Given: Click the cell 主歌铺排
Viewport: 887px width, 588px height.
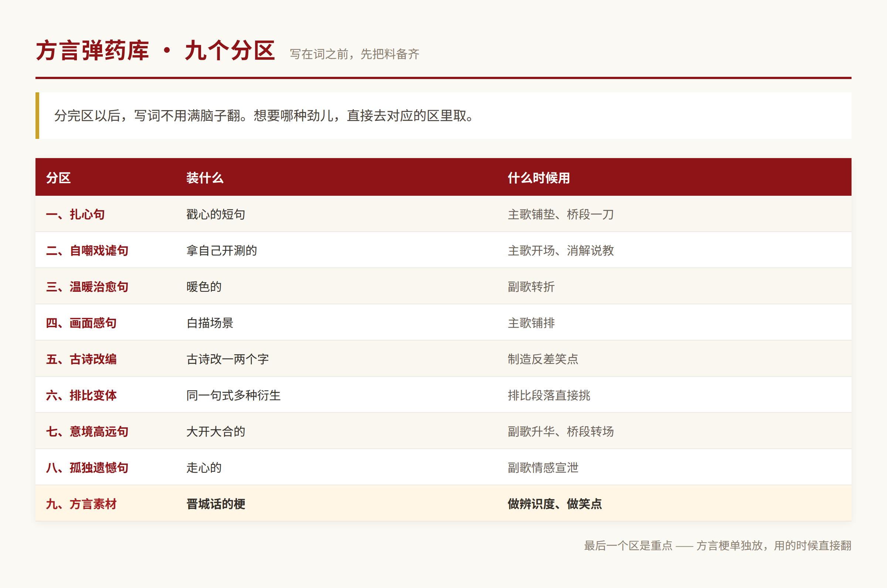Looking at the screenshot, I should tap(531, 322).
